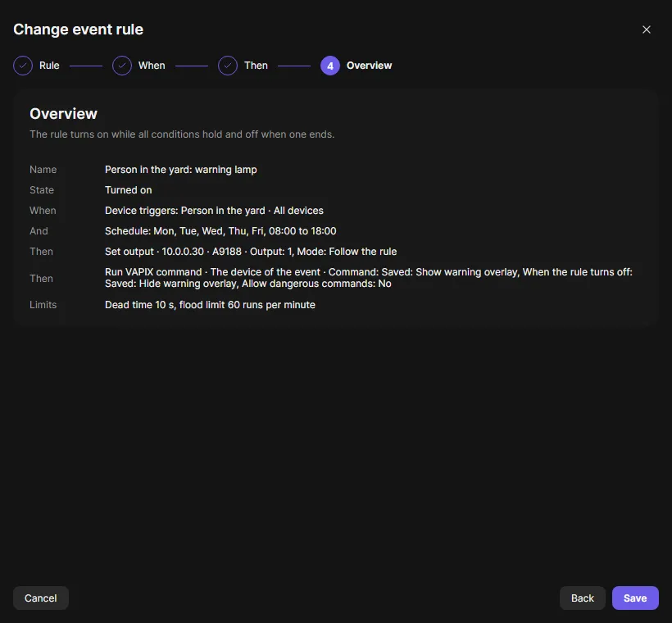The image size is (672, 623).
Task: Open the Then step label
Action: pyautogui.click(x=256, y=66)
